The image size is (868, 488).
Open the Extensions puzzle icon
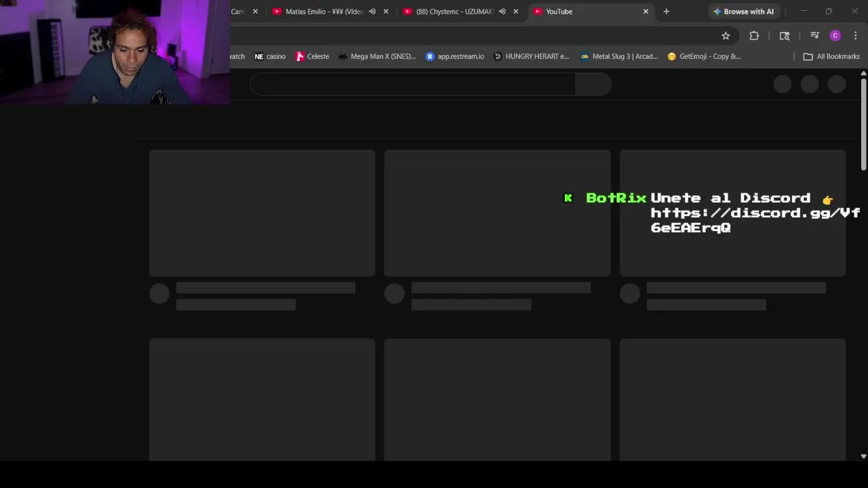pos(754,36)
